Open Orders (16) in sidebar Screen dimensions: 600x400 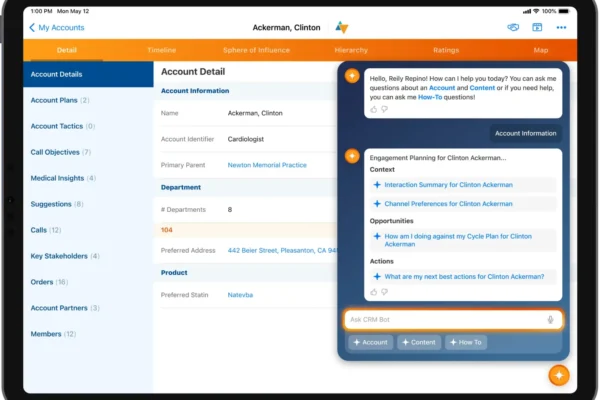pyautogui.click(x=49, y=282)
